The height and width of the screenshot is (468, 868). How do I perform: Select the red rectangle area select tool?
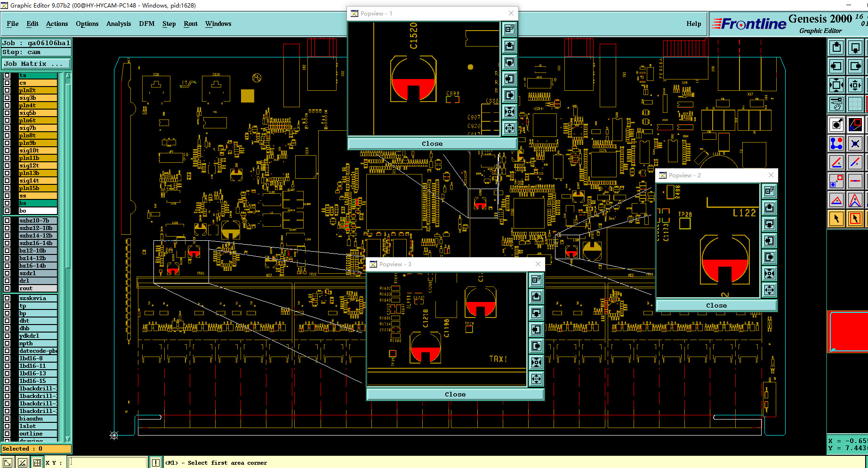click(855, 219)
